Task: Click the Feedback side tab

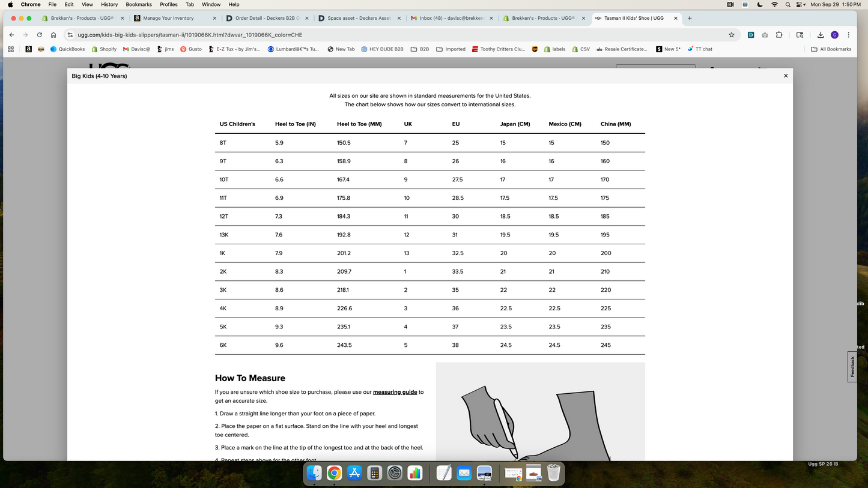Action: click(852, 366)
